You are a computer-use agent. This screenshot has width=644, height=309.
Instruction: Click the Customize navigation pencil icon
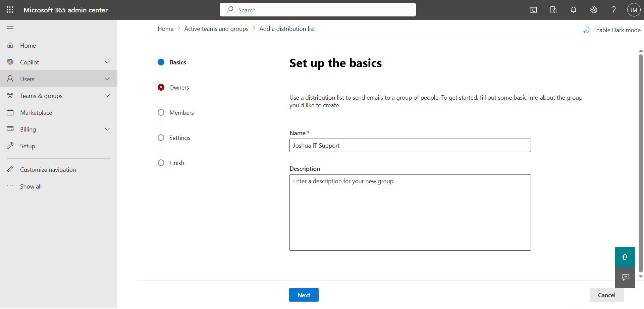pos(10,169)
